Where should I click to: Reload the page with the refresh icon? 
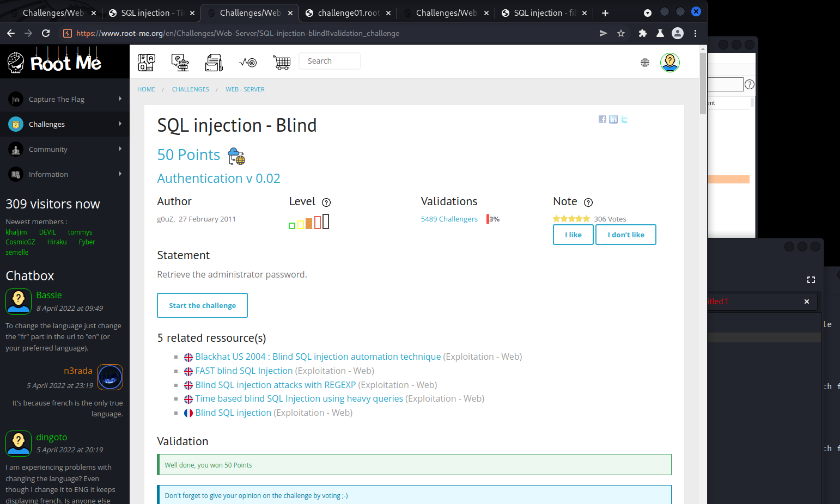[46, 33]
